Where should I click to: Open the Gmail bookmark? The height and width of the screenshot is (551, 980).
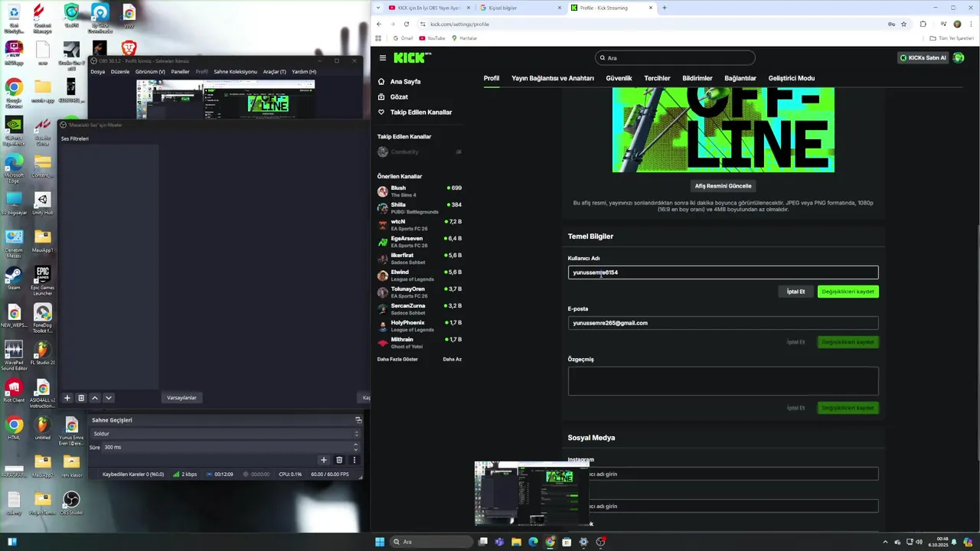click(x=403, y=38)
